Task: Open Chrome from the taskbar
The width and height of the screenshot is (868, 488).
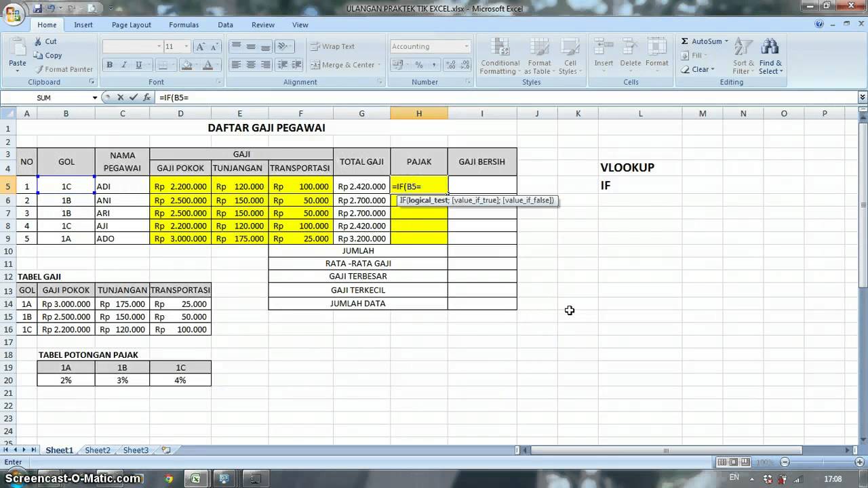Action: coord(170,478)
